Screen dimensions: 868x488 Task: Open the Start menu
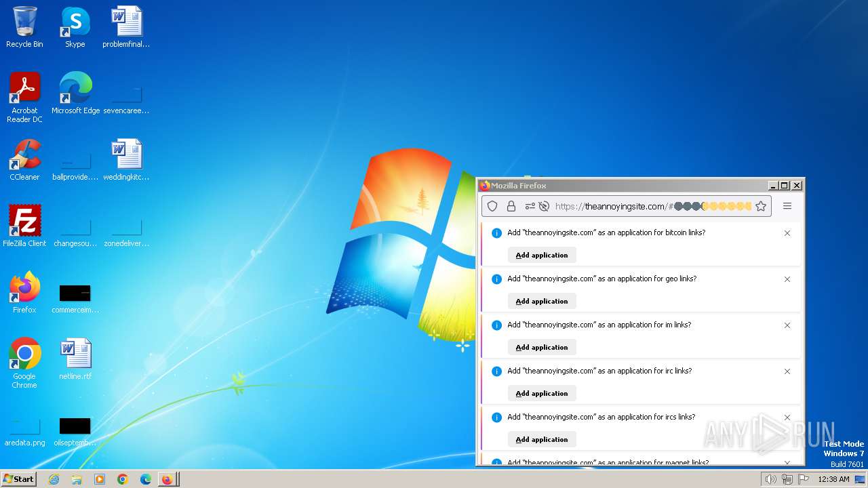(18, 479)
